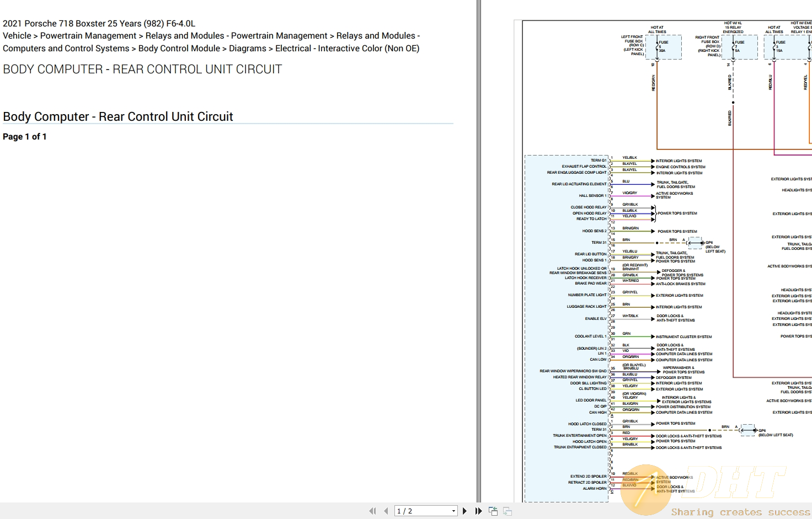The width and height of the screenshot is (812, 519).
Task: Click the 'BRAKE PAD WEAR' pin label
Action: coord(591,283)
